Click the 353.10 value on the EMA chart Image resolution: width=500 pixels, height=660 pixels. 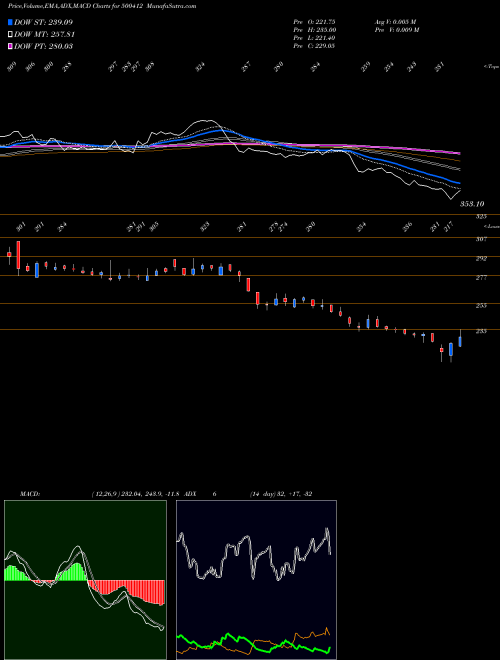pos(472,204)
